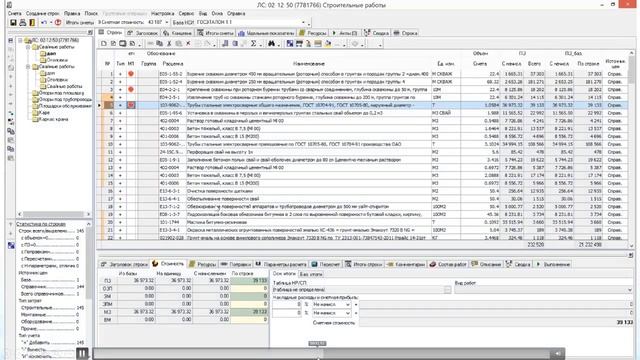Image resolution: width=640 pixels, height=360 pixels.
Task: Click the Итоги сметы label in the top toolbar
Action: [80, 22]
